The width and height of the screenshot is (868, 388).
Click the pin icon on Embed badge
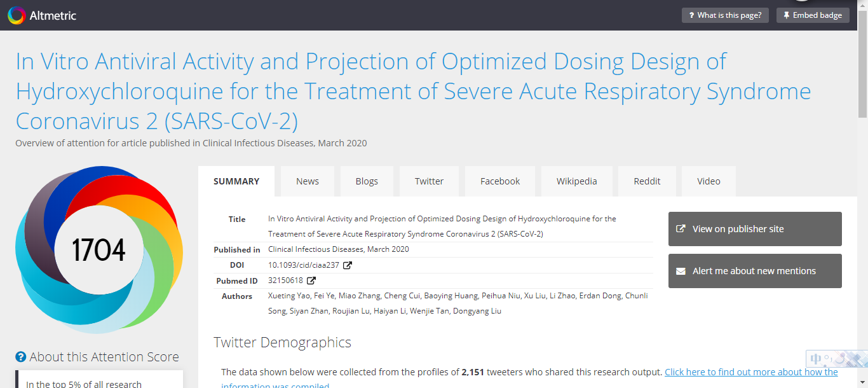coord(786,15)
